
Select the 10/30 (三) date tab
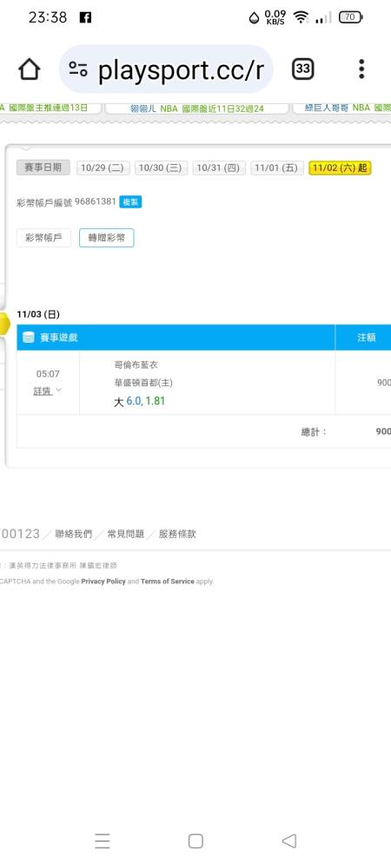161,168
